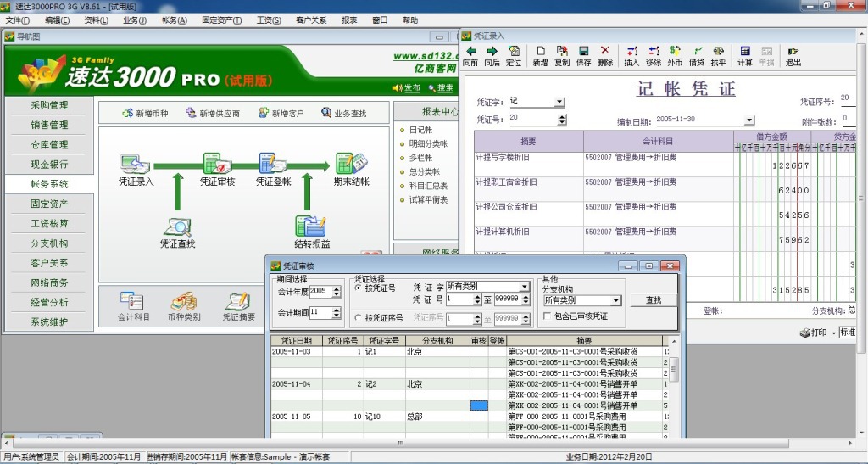Select row dated 2005-11-03 in audit list
This screenshot has height=464, width=868.
[x=468, y=351]
